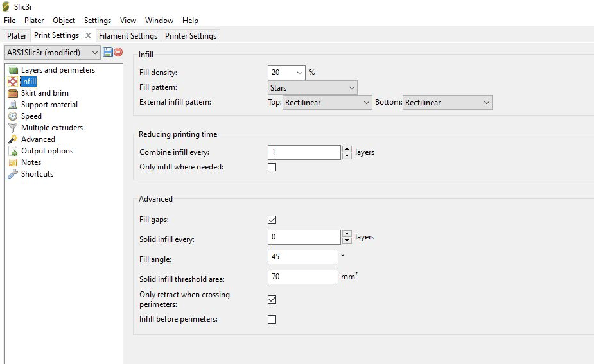Select Skirt and brim settings page
594x364 pixels.
pyautogui.click(x=45, y=93)
